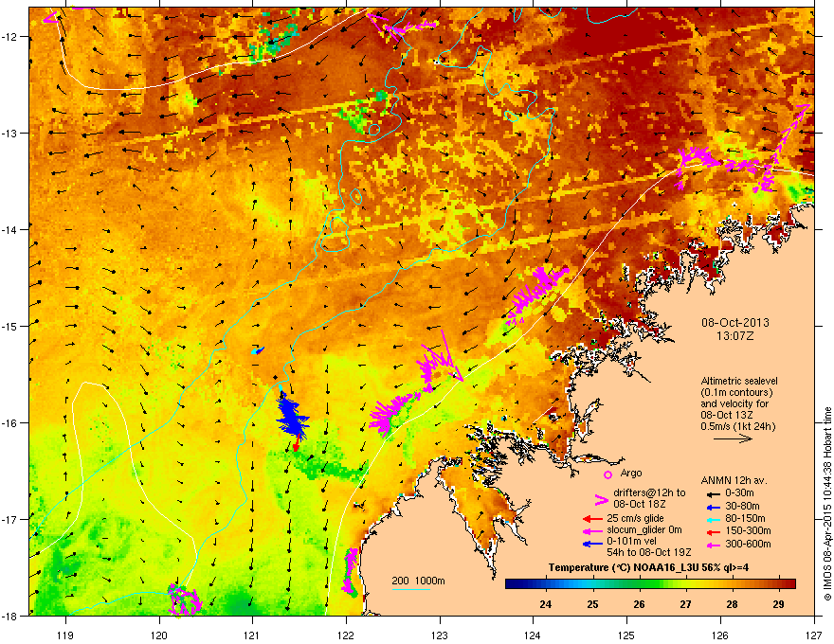Image resolution: width=834 pixels, height=644 pixels.
Task: Click the dark blue end of temperature colorbar
Action: coord(511,584)
